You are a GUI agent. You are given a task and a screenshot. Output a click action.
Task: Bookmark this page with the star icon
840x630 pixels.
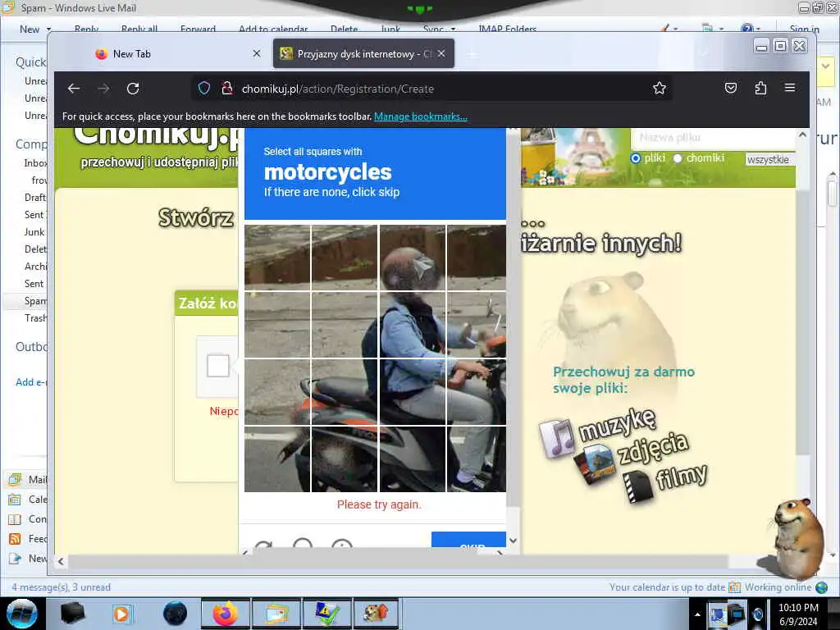click(x=660, y=89)
